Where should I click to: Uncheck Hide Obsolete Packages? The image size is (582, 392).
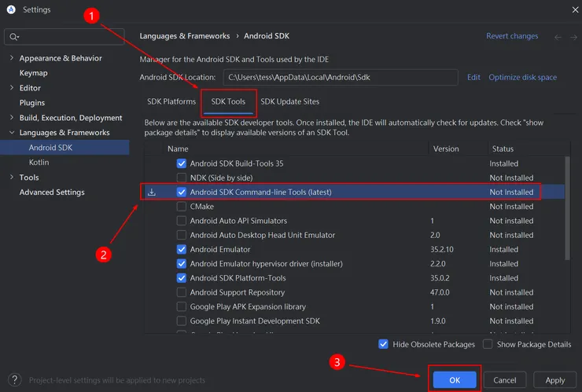(384, 344)
